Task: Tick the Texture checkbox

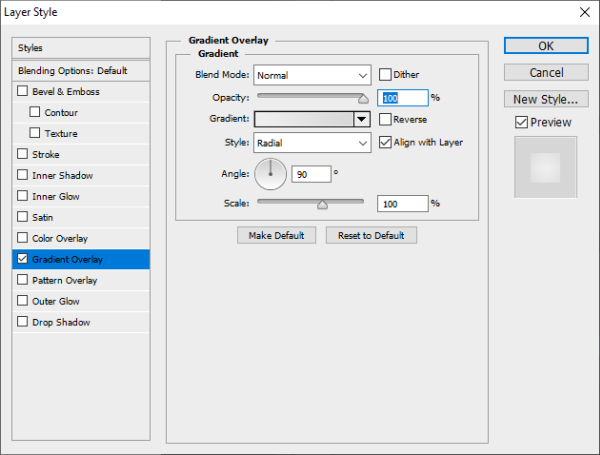Action: click(x=35, y=133)
